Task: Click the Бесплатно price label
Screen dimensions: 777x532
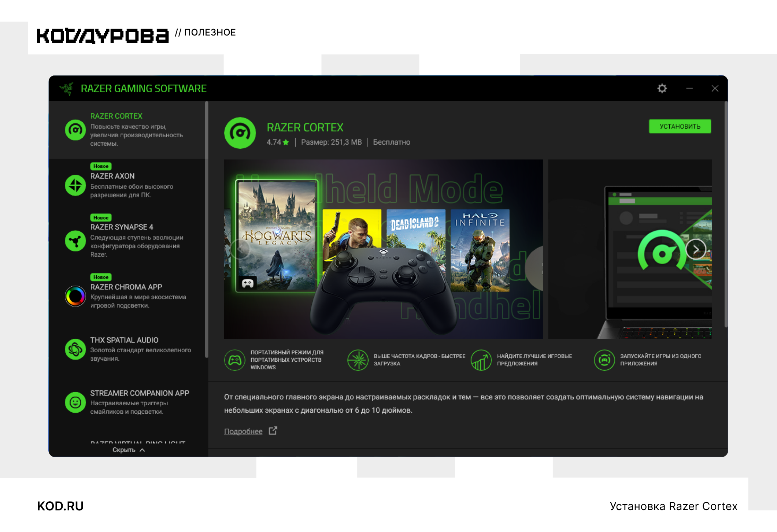Action: 392,142
